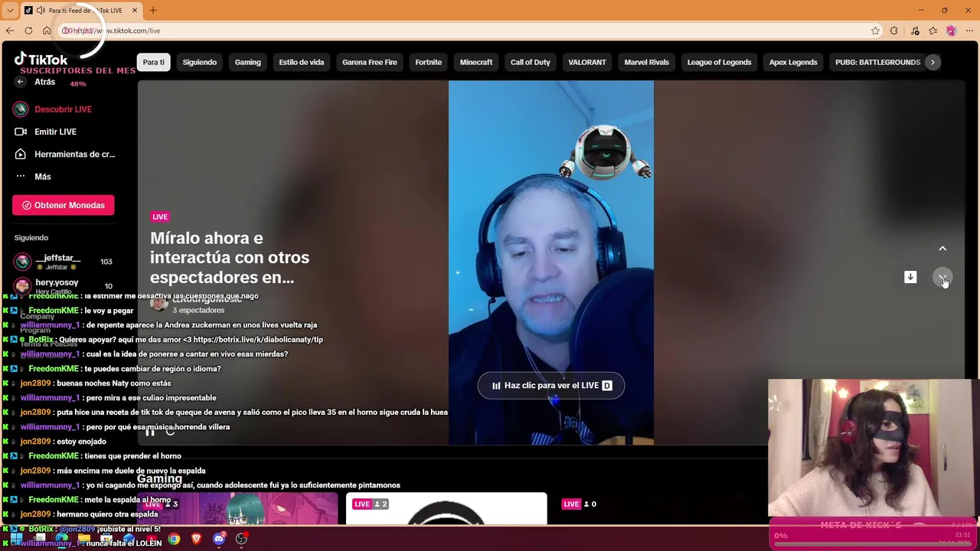Open the Windows Start menu

[16, 539]
